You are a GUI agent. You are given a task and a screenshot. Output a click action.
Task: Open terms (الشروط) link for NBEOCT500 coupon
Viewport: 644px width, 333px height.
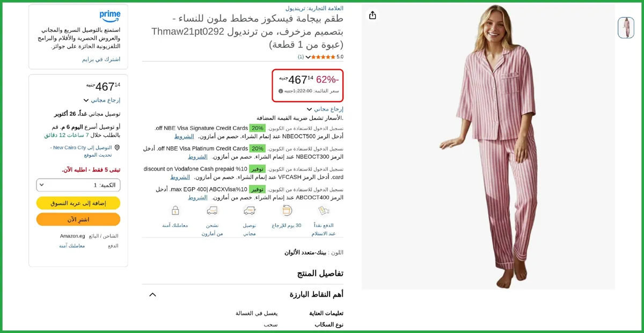(184, 136)
